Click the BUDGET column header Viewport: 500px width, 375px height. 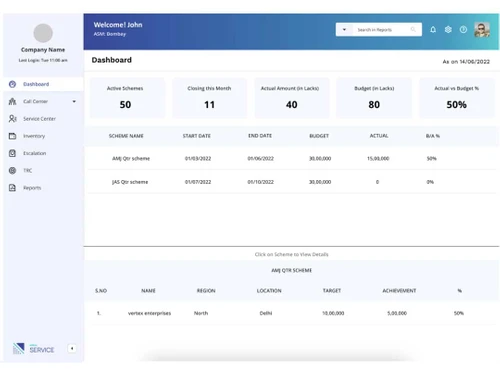319,136
